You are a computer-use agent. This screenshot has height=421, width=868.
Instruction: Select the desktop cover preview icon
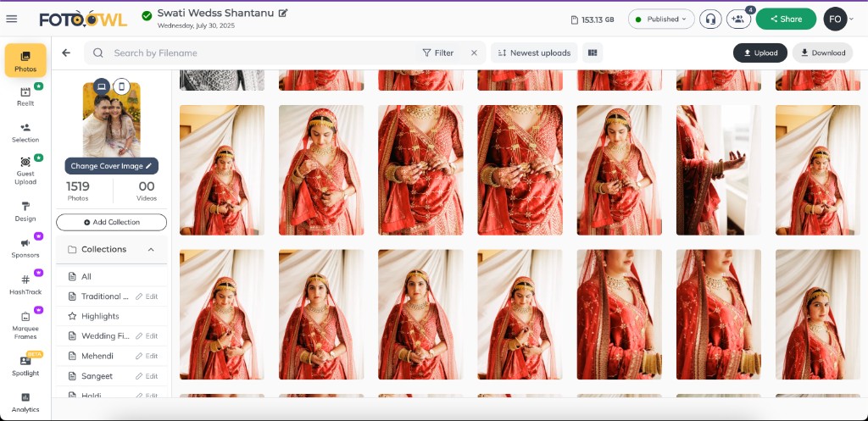point(101,86)
